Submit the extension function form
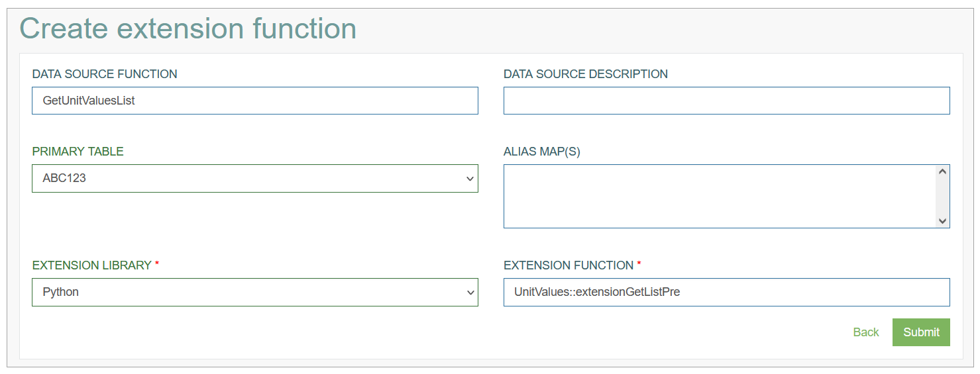The image size is (980, 374). 921,332
